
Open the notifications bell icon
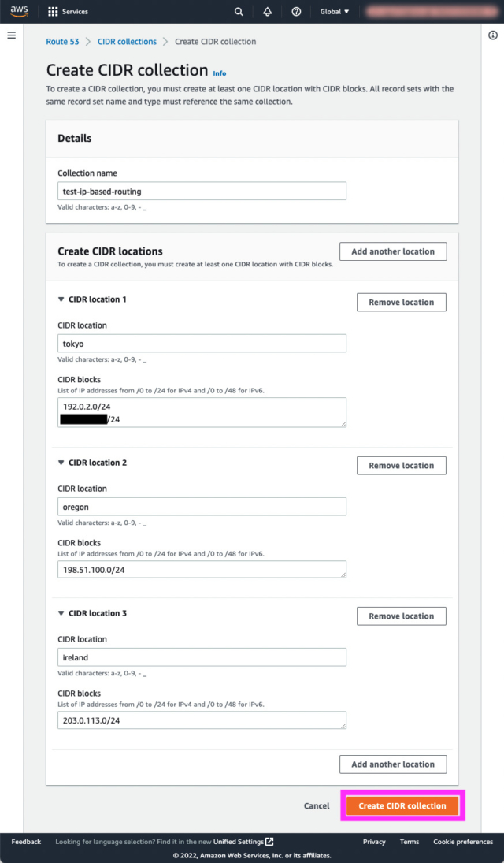pos(268,12)
